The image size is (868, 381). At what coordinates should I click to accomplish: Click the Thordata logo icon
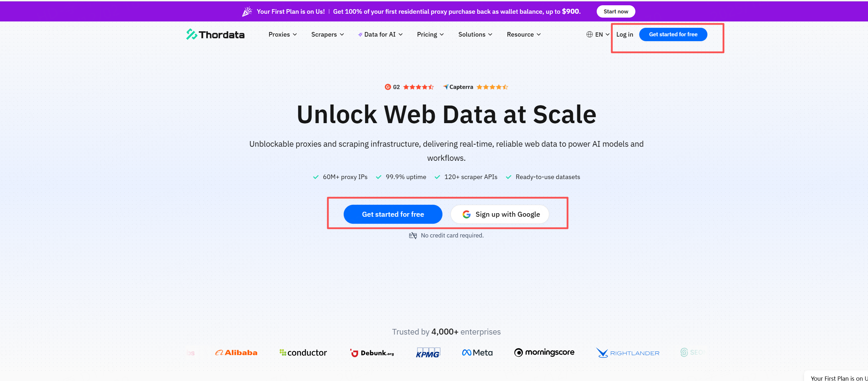tap(192, 34)
